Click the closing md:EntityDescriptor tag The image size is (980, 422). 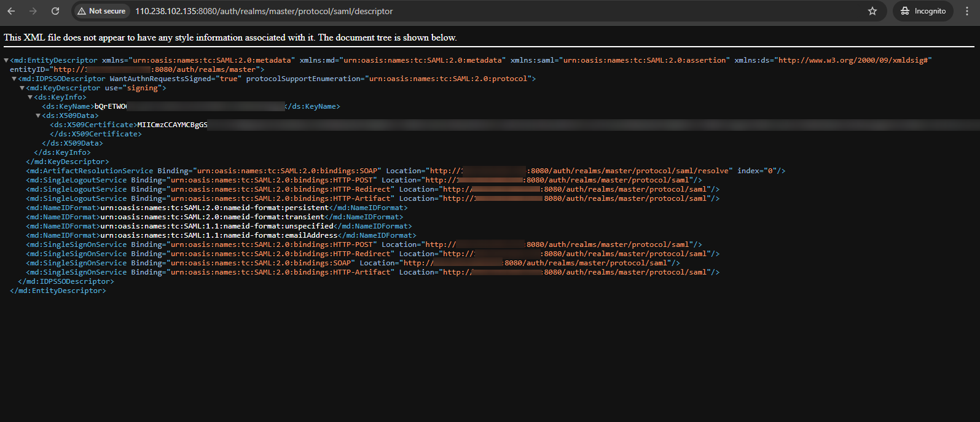(x=58, y=291)
